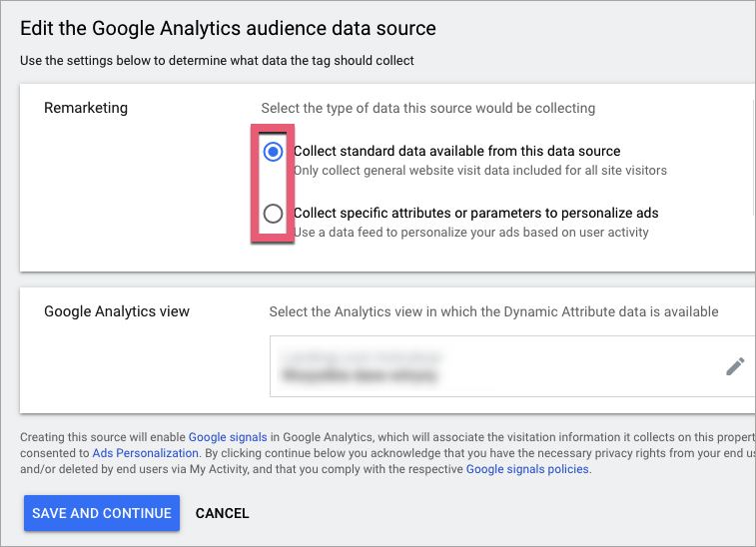Select the Collect standard data radio button
756x547 pixels.
coord(273,152)
